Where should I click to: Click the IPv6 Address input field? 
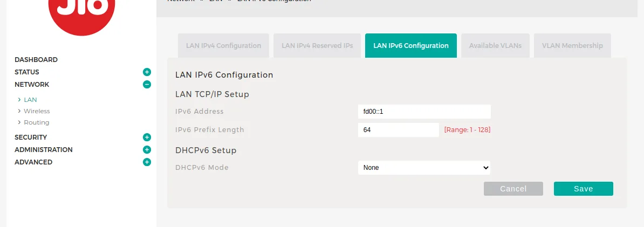[424, 112]
